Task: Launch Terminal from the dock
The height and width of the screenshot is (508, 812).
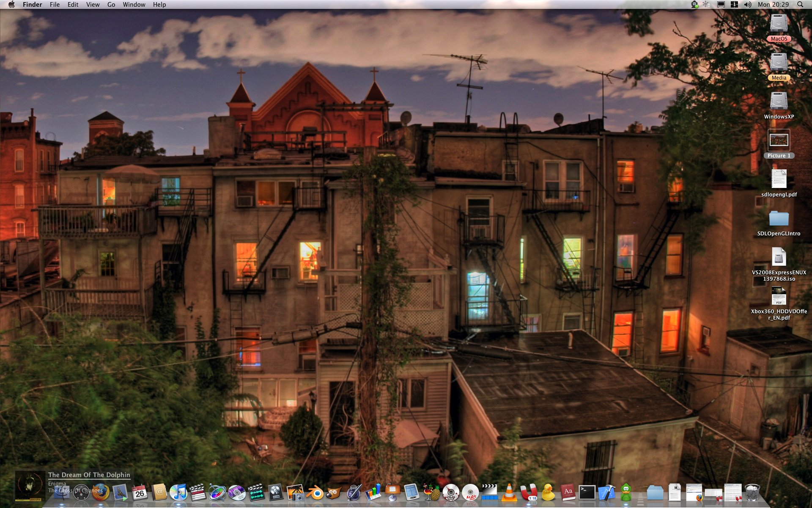Action: coord(587,492)
